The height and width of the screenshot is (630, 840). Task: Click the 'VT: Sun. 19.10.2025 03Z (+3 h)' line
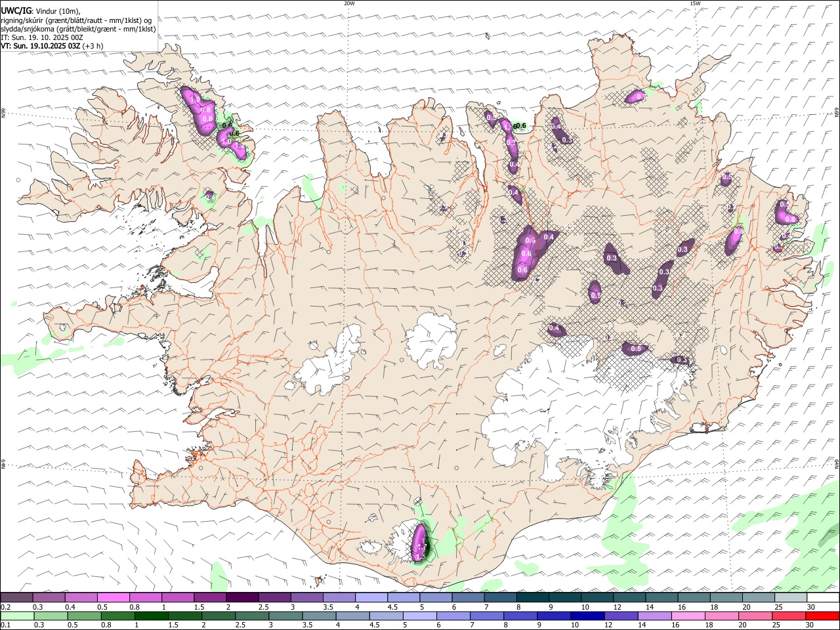click(52, 46)
